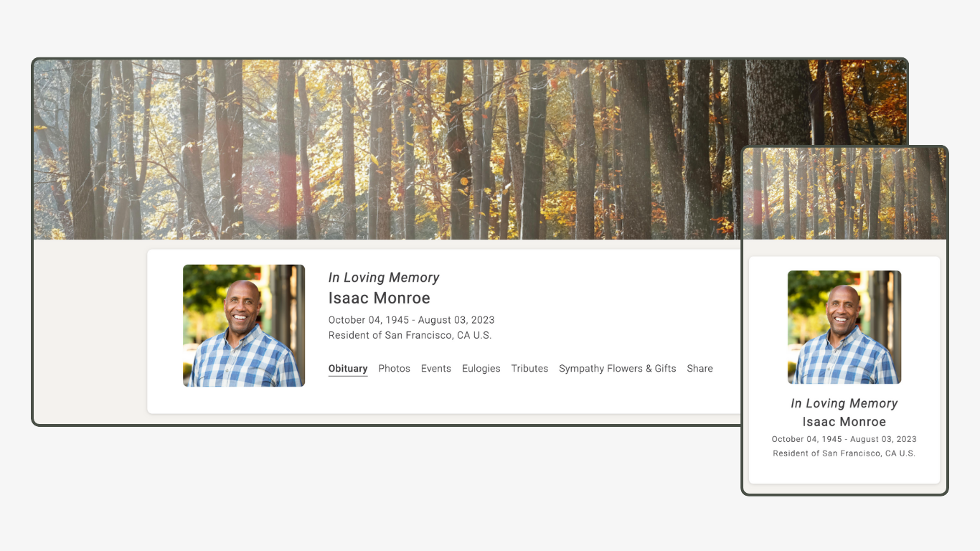
Task: Click the Share tab
Action: pos(699,369)
